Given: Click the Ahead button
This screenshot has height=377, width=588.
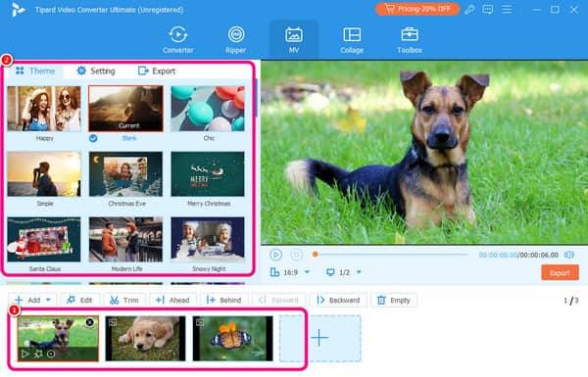Looking at the screenshot, I should (172, 301).
